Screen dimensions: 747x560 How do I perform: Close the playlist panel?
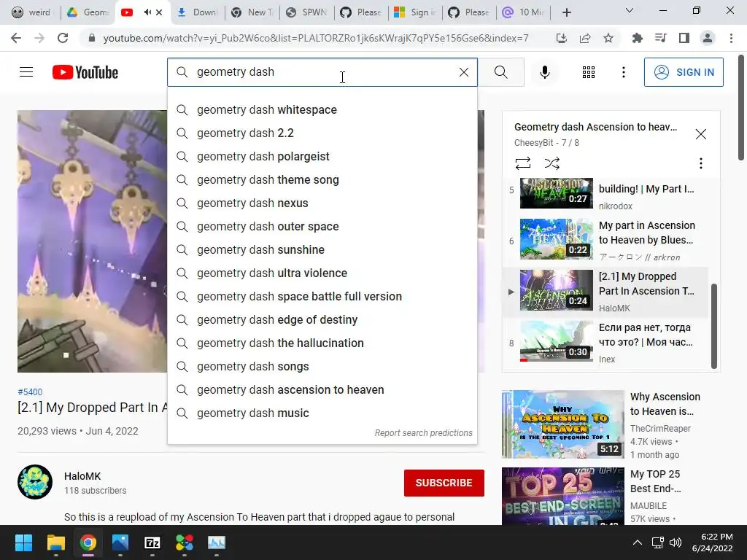coord(700,134)
